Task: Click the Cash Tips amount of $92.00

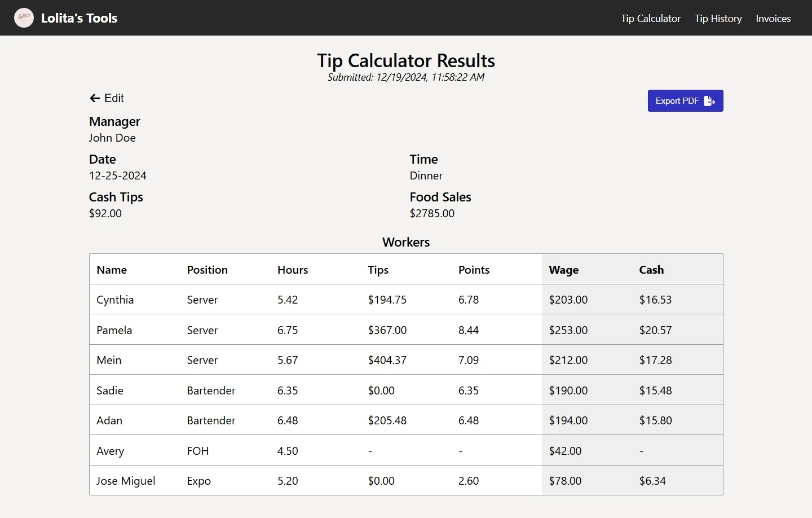Action: tap(105, 213)
